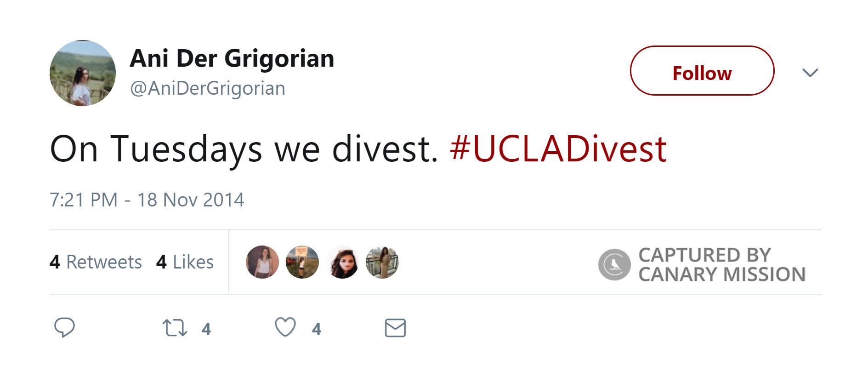Click the display name Ani Der Grigorian
The image size is (868, 377).
tap(232, 58)
